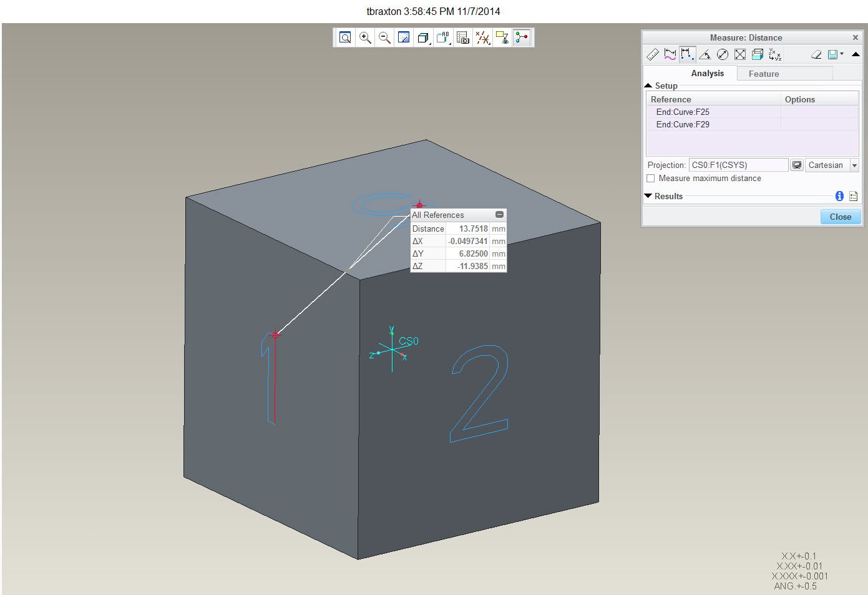Click the X.X+-0.1 tolerance note

tap(799, 556)
